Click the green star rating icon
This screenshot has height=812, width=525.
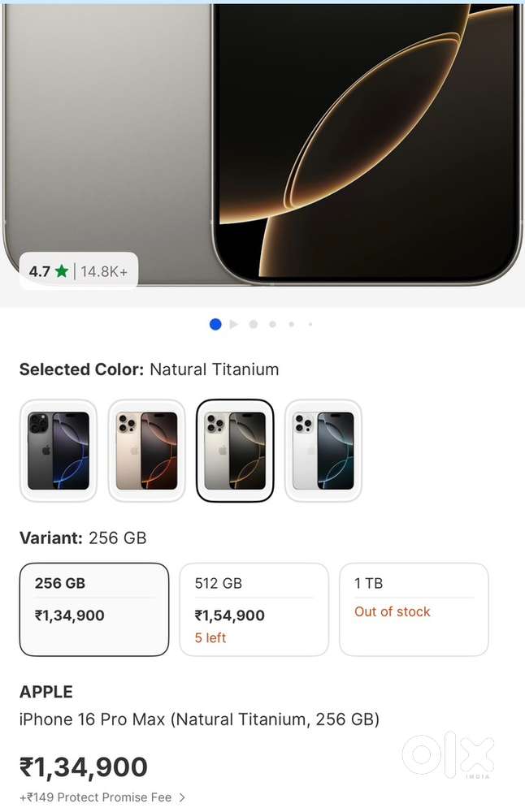point(62,271)
